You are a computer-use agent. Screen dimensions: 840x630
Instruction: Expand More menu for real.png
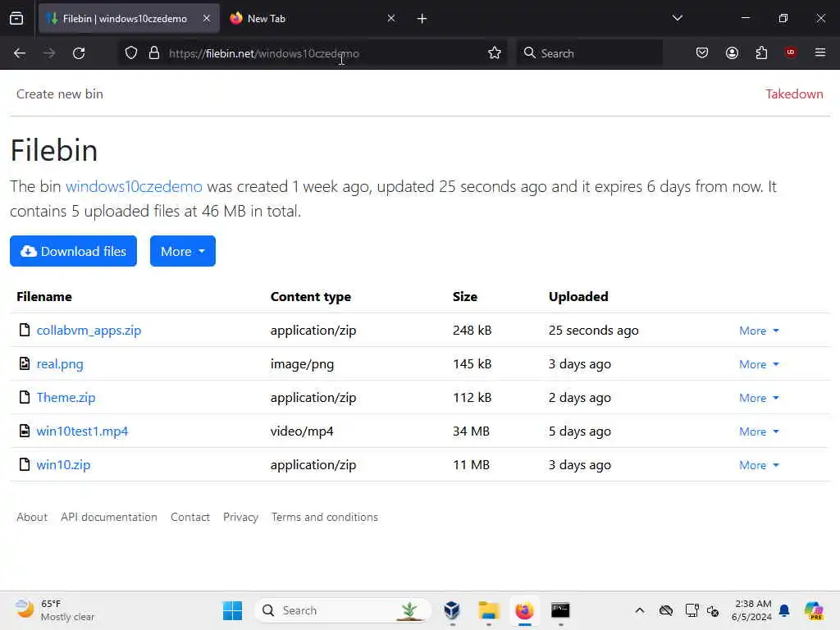[759, 364]
